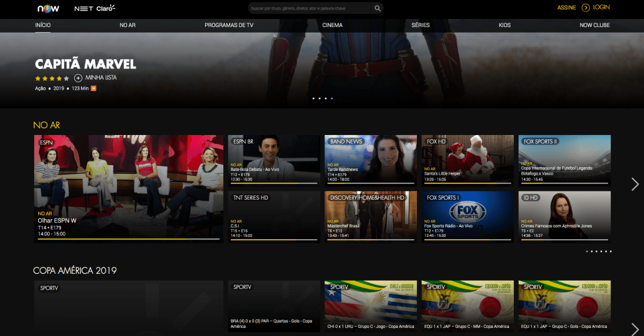
Task: Click the FOX SPORTS I channel badge
Action: tap(443, 198)
